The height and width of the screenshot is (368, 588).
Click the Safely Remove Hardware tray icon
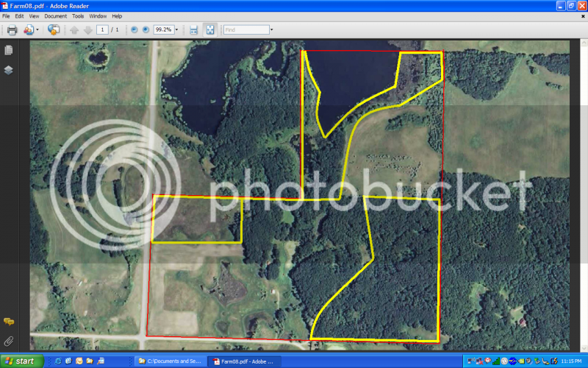pyautogui.click(x=537, y=361)
